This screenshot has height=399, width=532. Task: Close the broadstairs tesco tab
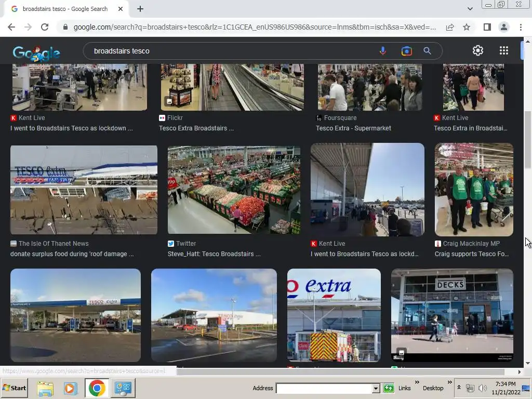(121, 9)
